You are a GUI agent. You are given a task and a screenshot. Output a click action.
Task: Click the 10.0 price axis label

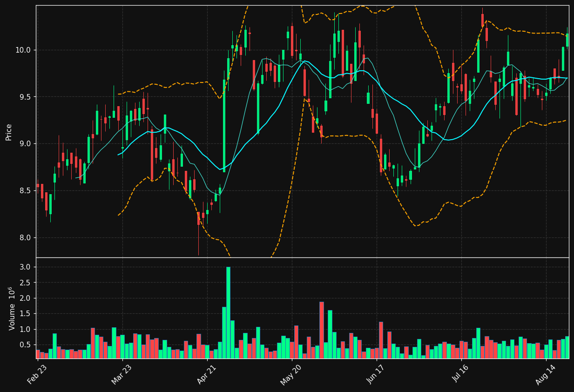pos(23,50)
